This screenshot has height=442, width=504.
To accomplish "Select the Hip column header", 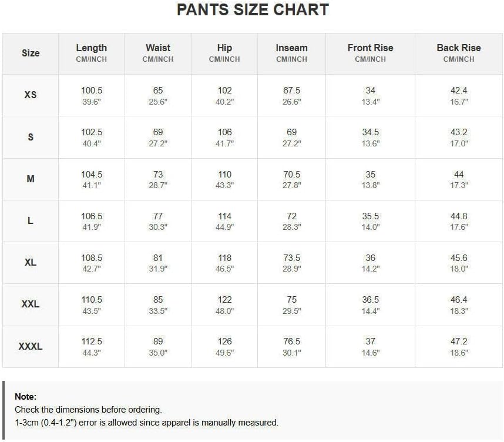I will pyautogui.click(x=224, y=48).
